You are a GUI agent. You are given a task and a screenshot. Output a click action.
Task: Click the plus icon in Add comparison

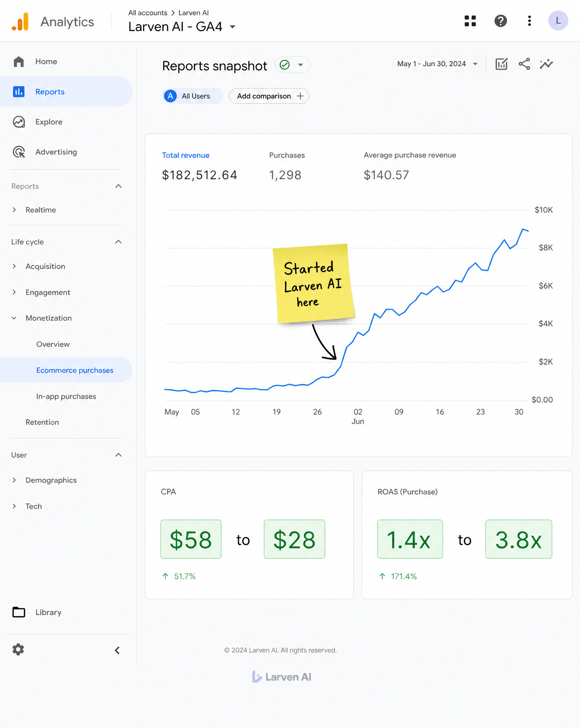(300, 96)
